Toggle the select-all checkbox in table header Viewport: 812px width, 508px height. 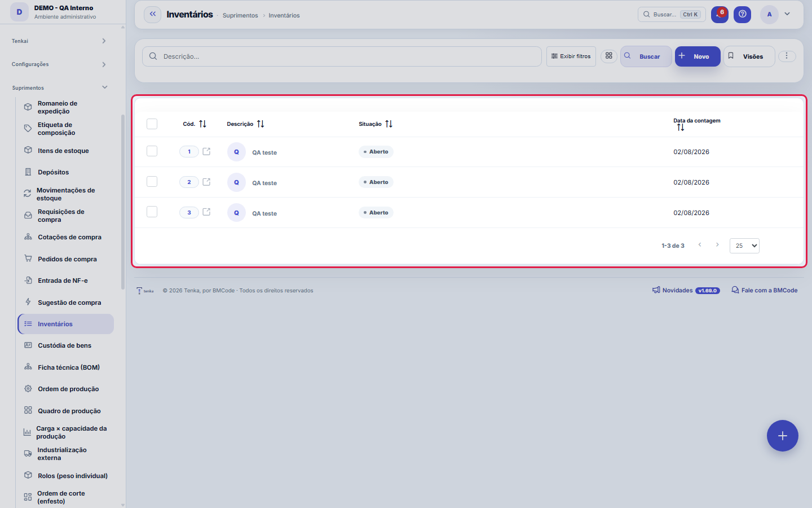coord(152,124)
